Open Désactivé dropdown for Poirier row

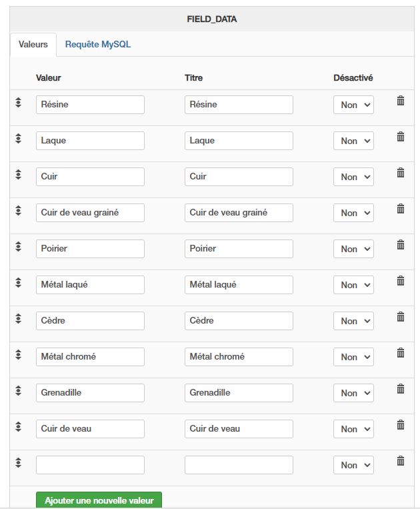[353, 249]
